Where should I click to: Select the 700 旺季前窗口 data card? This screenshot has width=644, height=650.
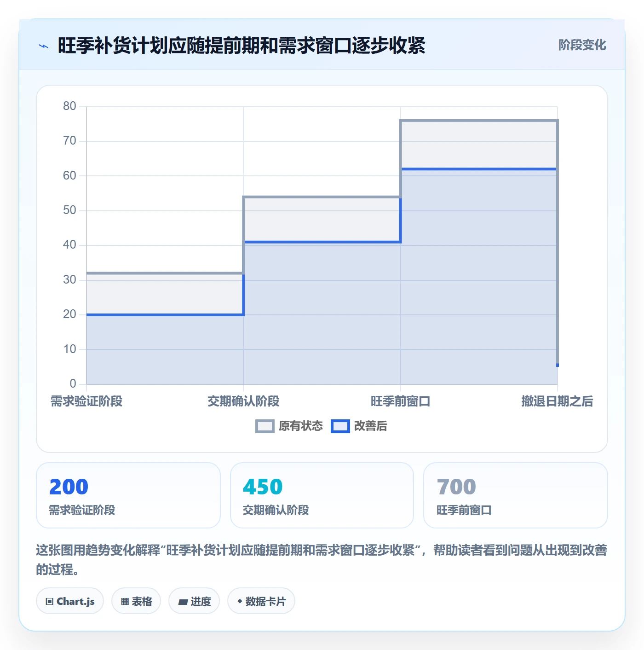click(516, 495)
